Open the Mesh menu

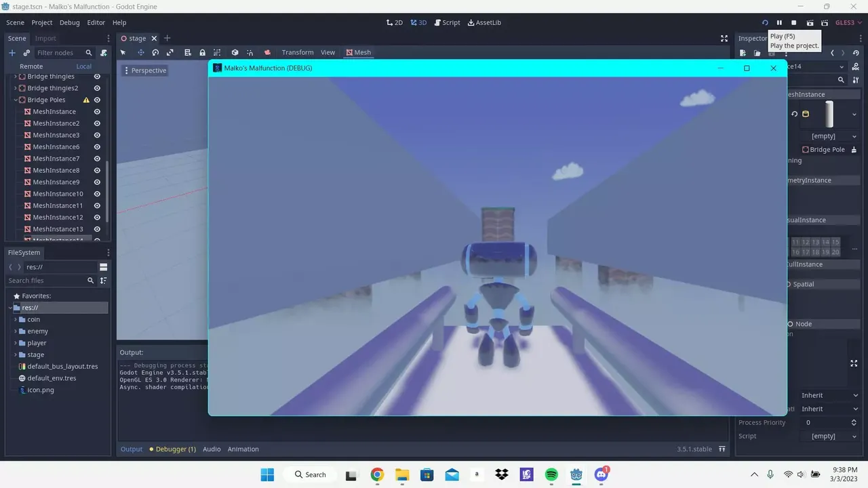click(x=357, y=52)
